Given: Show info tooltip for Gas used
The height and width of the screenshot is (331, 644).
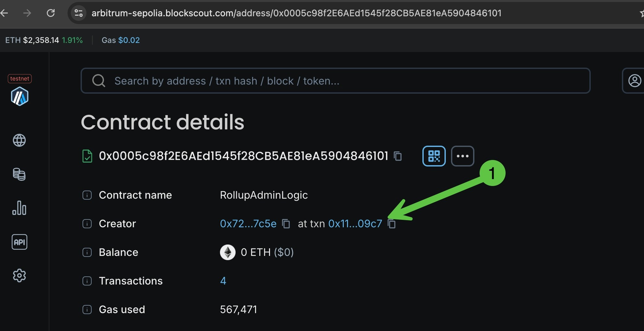Looking at the screenshot, I should click(x=87, y=310).
